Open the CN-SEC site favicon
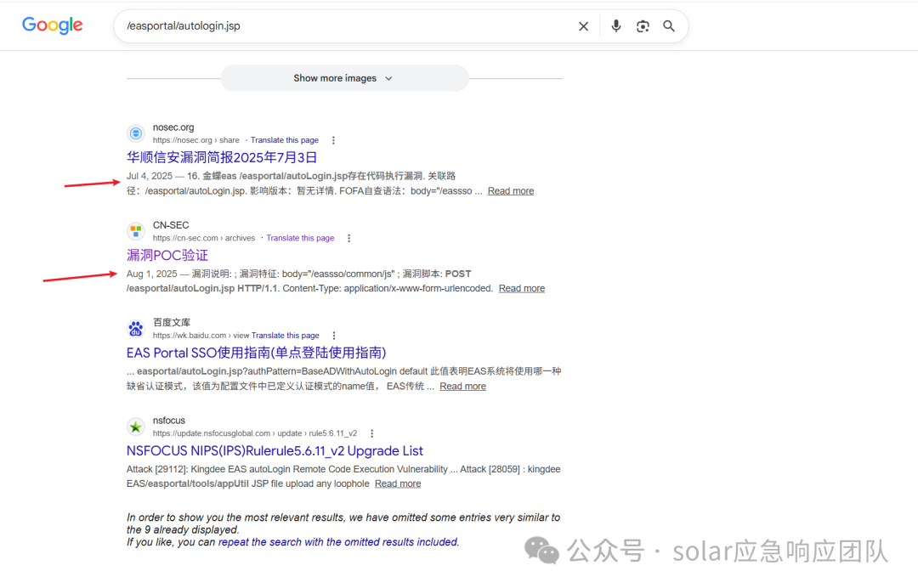Image resolution: width=918 pixels, height=588 pixels. coord(136,231)
